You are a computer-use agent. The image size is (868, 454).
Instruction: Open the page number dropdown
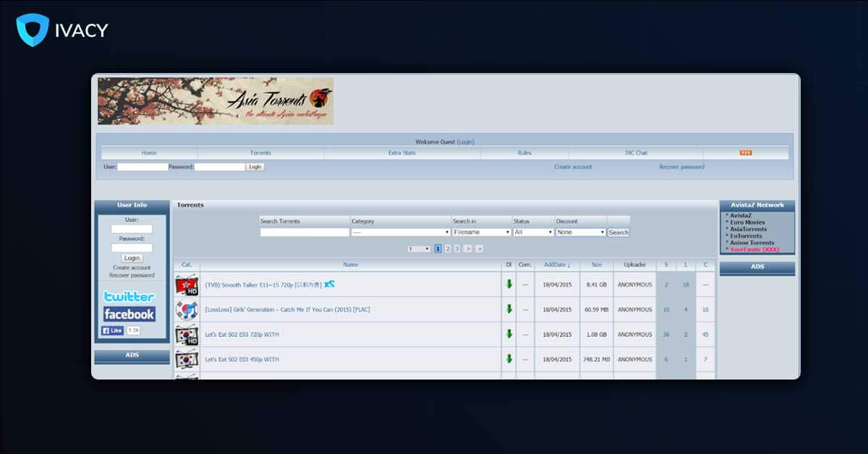point(419,249)
